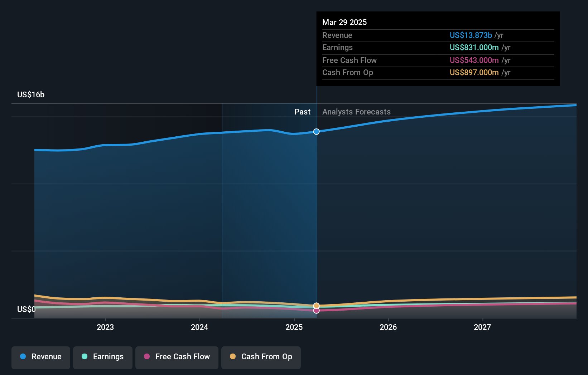Click the US$831.000m earnings value

point(474,47)
